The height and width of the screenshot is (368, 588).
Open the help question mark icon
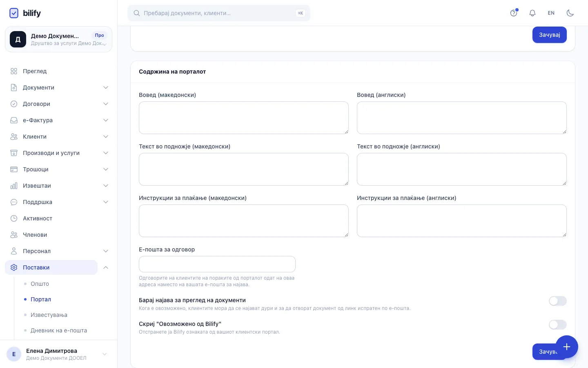[x=514, y=13]
